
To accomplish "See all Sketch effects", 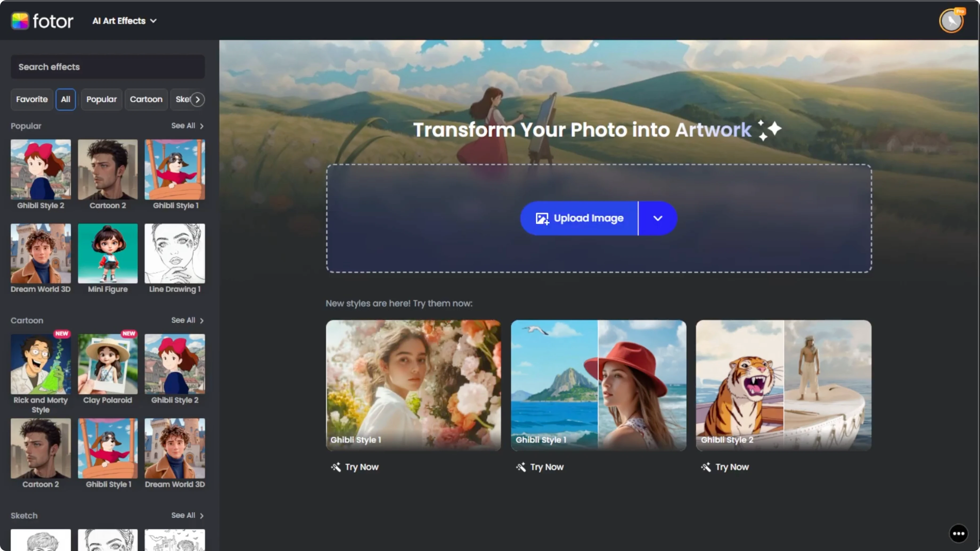I will (x=187, y=516).
